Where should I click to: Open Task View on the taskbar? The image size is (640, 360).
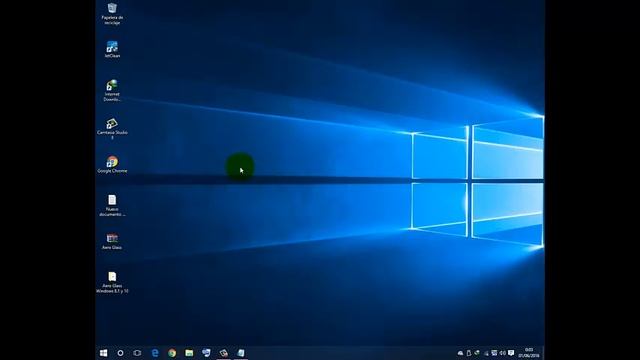click(x=138, y=353)
